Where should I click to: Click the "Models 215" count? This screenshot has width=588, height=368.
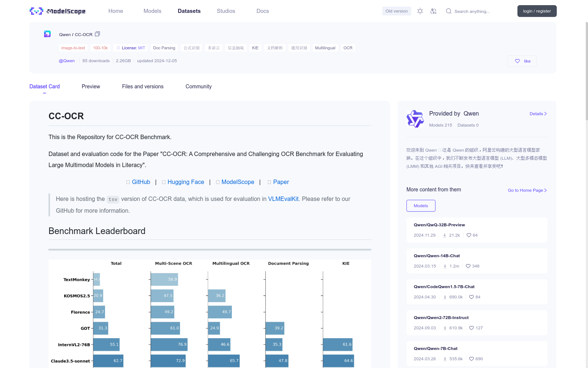click(x=441, y=125)
